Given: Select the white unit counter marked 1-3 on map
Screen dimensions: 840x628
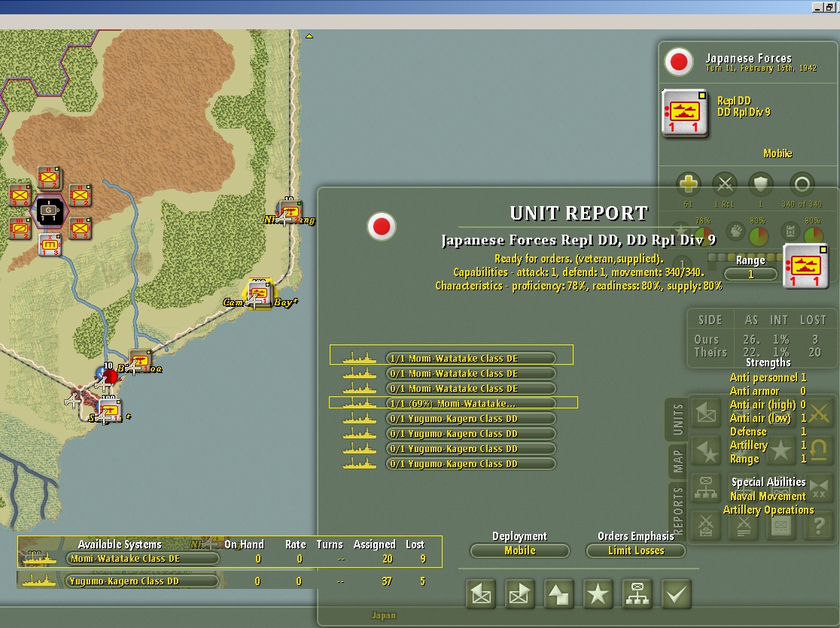Looking at the screenshot, I should (x=50, y=244).
